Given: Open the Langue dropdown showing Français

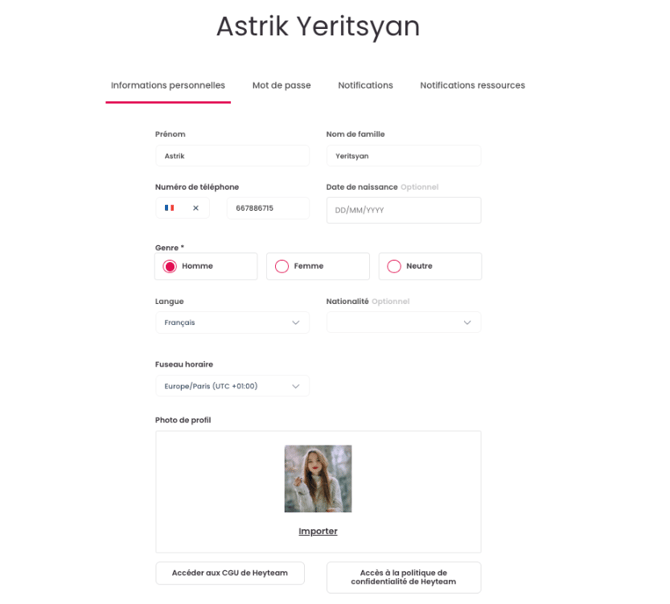Looking at the screenshot, I should tap(232, 323).
